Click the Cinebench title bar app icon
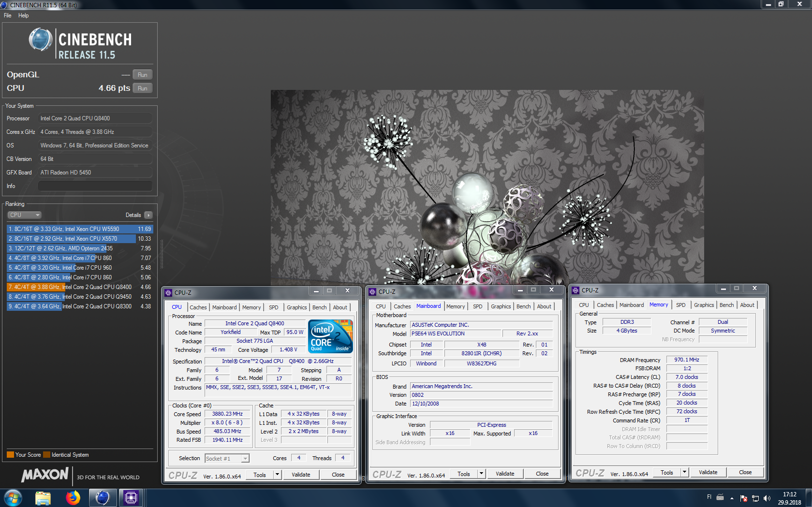 4,5
